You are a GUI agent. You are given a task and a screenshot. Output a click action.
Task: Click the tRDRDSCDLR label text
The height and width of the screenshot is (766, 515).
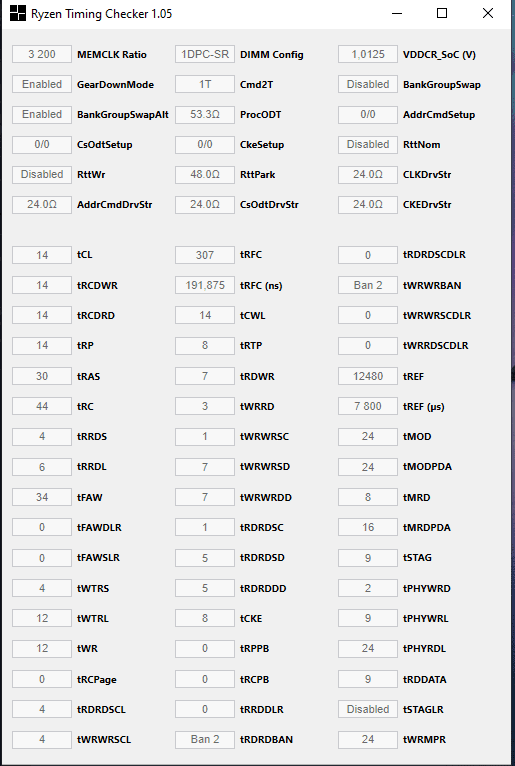(434, 255)
